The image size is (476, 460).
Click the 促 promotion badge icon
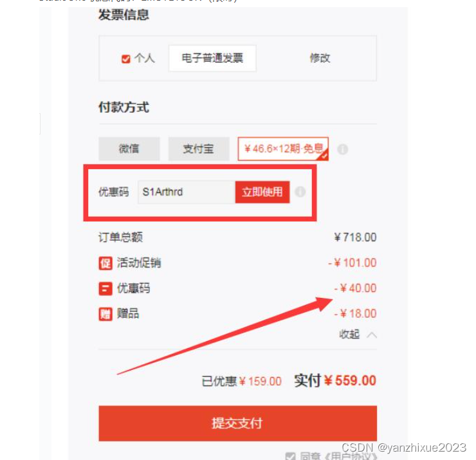[x=105, y=263]
